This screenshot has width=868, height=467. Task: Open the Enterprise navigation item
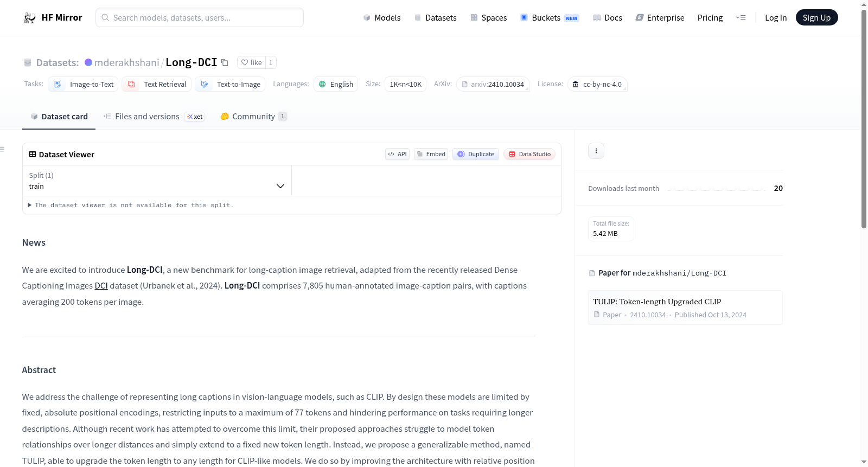pos(660,18)
